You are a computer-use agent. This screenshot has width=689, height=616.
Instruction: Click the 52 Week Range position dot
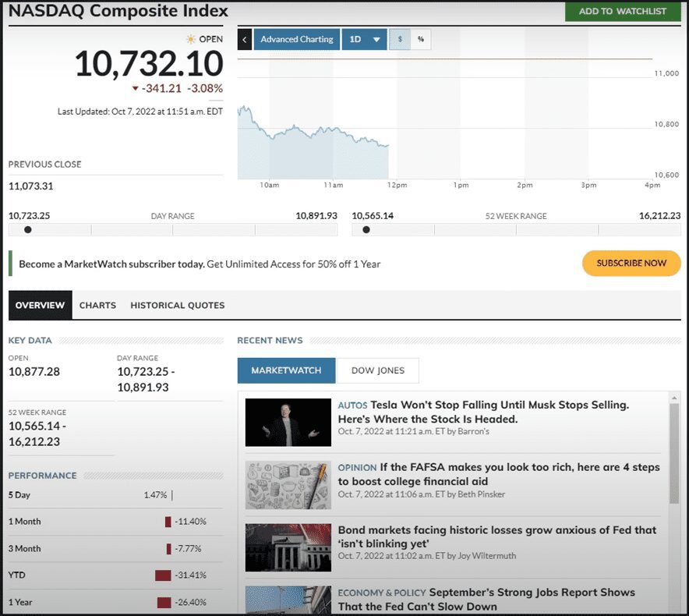pos(366,230)
